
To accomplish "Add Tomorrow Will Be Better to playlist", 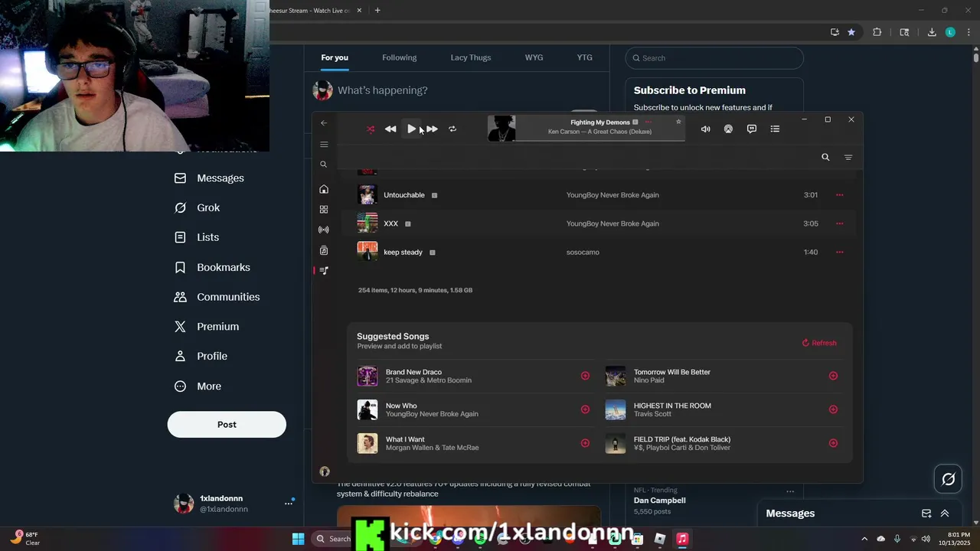I will click(833, 376).
